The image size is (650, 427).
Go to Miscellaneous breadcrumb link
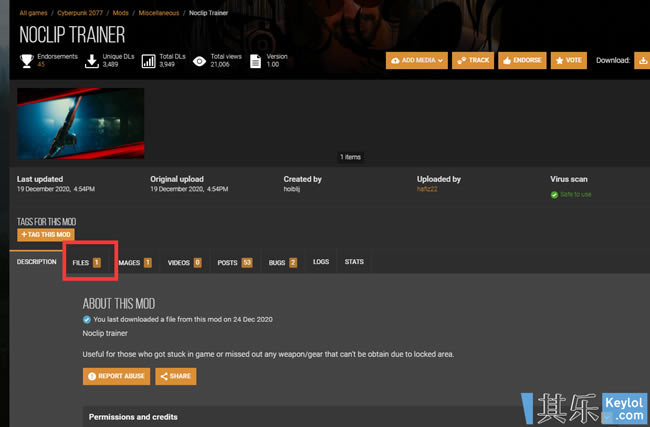159,13
